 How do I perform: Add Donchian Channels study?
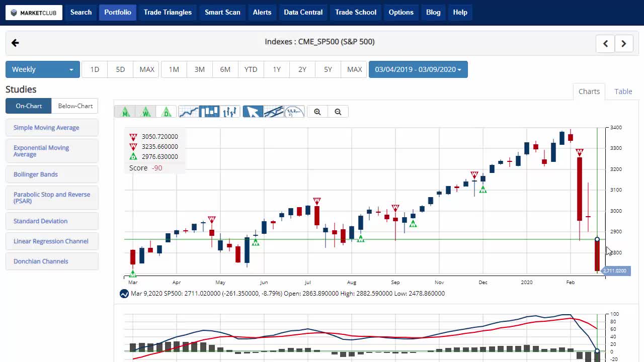52,261
